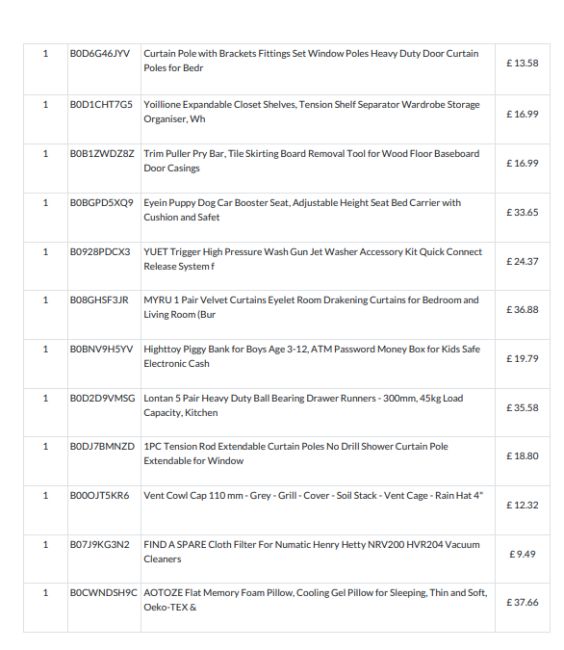Viewport: 564px width, 650px height.
Task: Click FIND A SPARE Cloth Filter item
Action: click(x=312, y=551)
